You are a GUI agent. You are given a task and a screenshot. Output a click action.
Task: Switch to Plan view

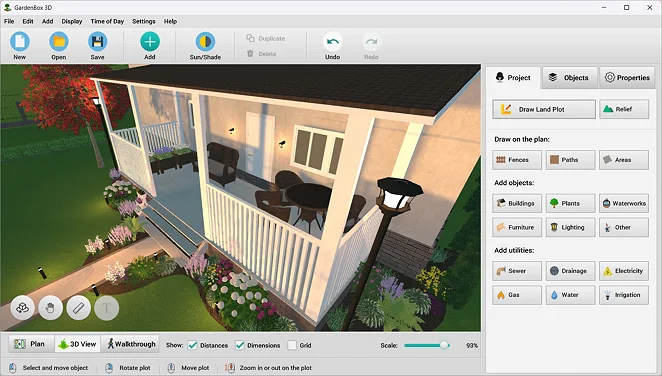31,344
